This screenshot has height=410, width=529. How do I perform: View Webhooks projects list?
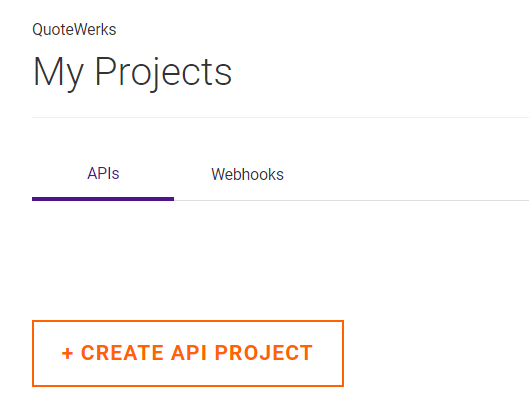point(247,175)
